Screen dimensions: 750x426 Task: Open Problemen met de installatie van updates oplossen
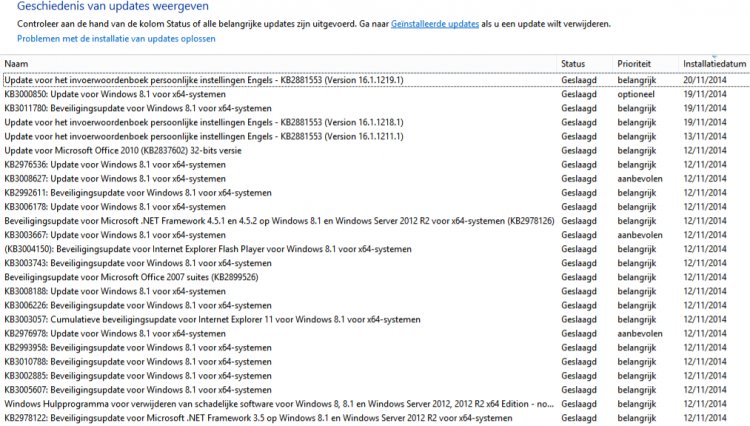(x=116, y=39)
